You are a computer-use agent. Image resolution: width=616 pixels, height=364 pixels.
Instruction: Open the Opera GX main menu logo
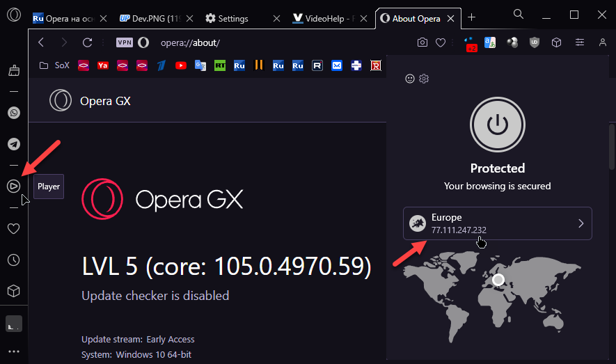point(14,15)
